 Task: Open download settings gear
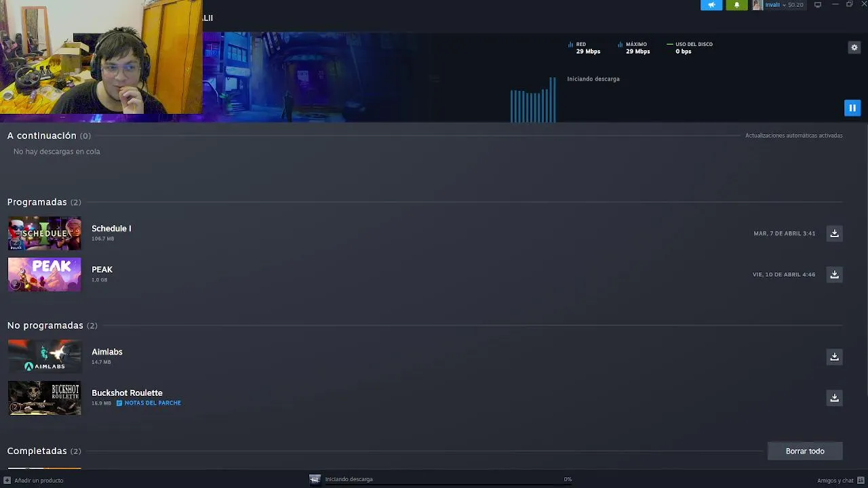(x=854, y=47)
